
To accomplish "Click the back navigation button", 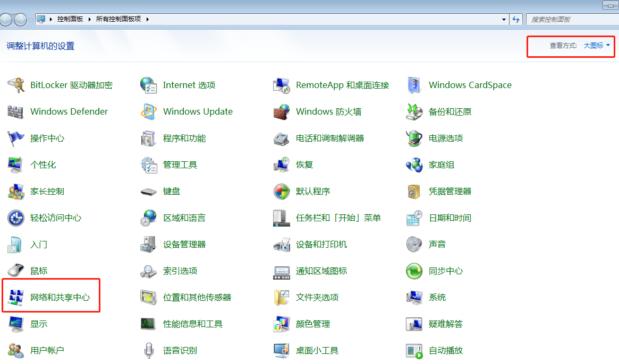I will 5,19.
